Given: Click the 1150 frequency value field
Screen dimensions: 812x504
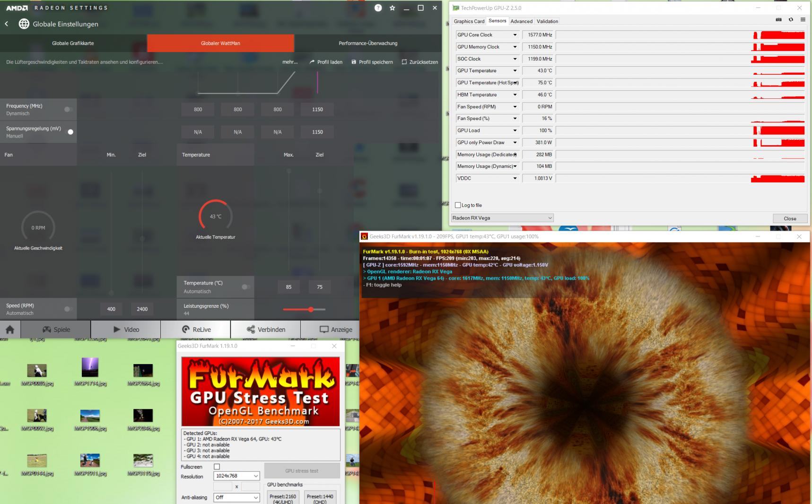Looking at the screenshot, I should pyautogui.click(x=317, y=109).
